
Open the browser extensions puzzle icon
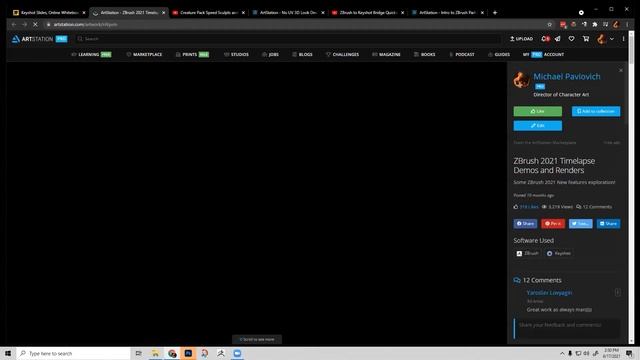595,24
